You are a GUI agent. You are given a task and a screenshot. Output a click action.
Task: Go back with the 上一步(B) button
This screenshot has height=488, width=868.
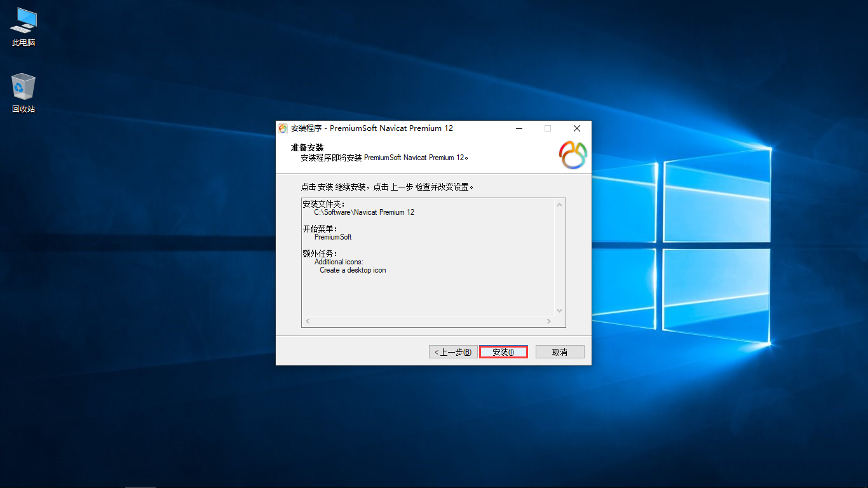pyautogui.click(x=452, y=352)
